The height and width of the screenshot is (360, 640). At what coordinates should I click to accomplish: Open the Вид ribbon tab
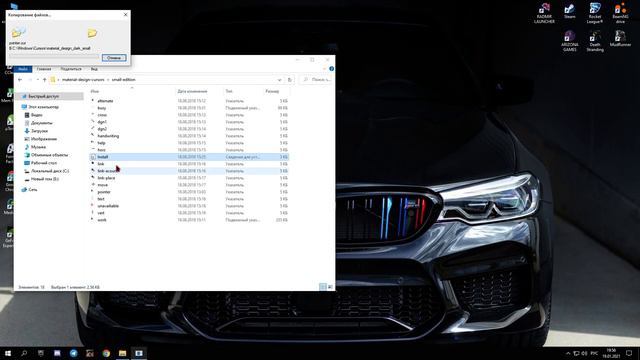coord(94,69)
